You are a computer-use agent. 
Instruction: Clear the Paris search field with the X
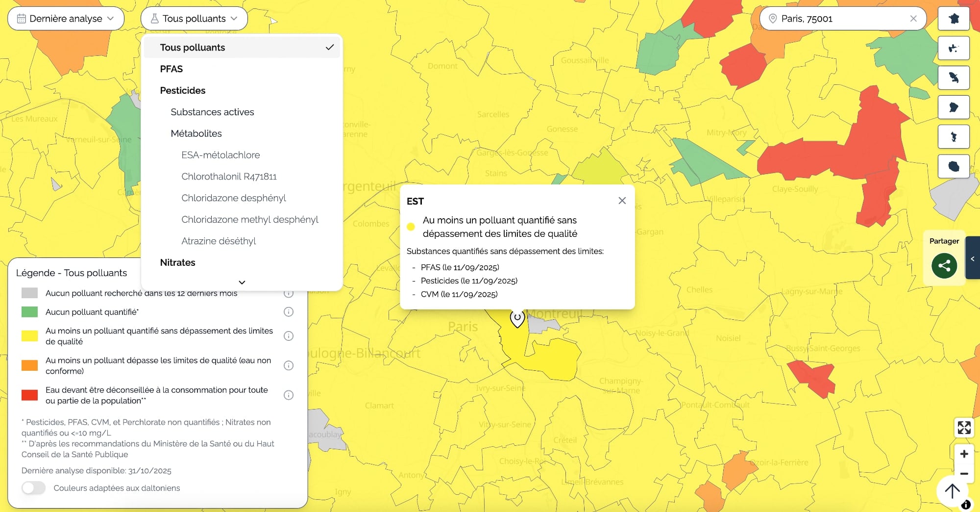tap(913, 18)
